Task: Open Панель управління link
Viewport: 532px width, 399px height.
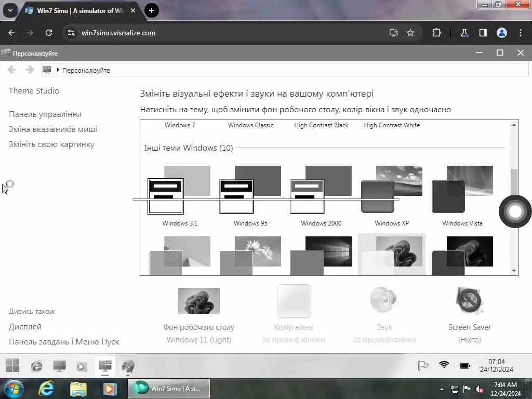Action: tap(45, 114)
